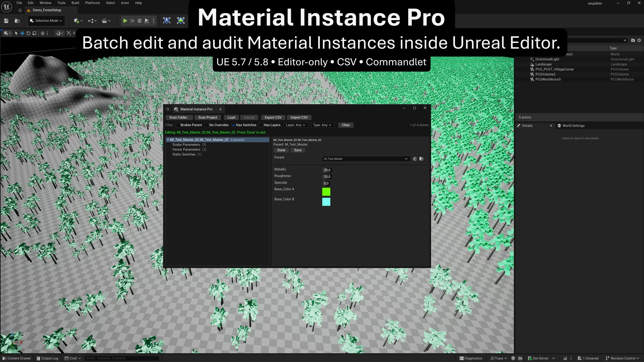Enable the Broken Parent filter checkbox
Screen dimensions: 644x362
coord(178,125)
